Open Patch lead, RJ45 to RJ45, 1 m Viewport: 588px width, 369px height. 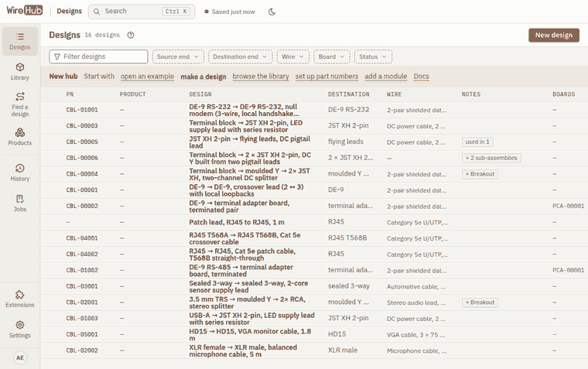tap(237, 222)
